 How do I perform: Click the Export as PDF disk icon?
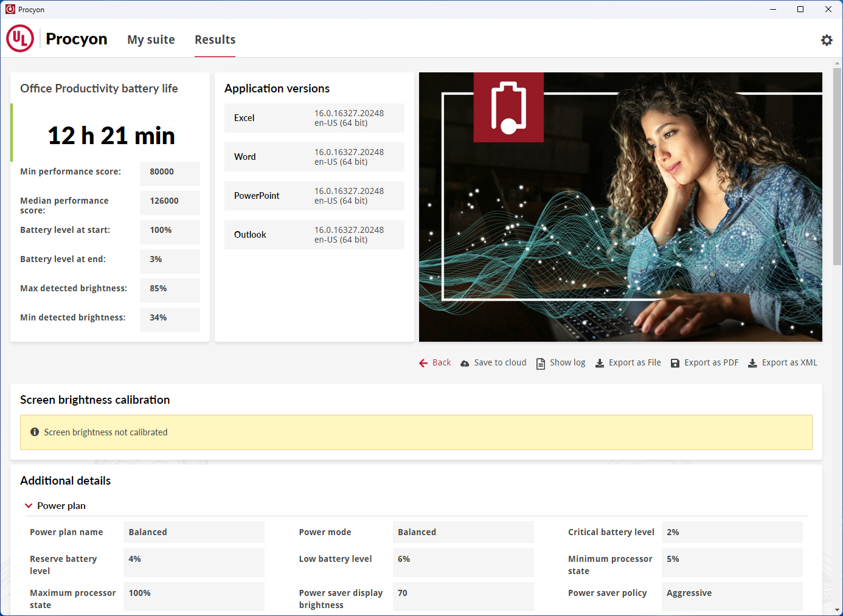(675, 363)
